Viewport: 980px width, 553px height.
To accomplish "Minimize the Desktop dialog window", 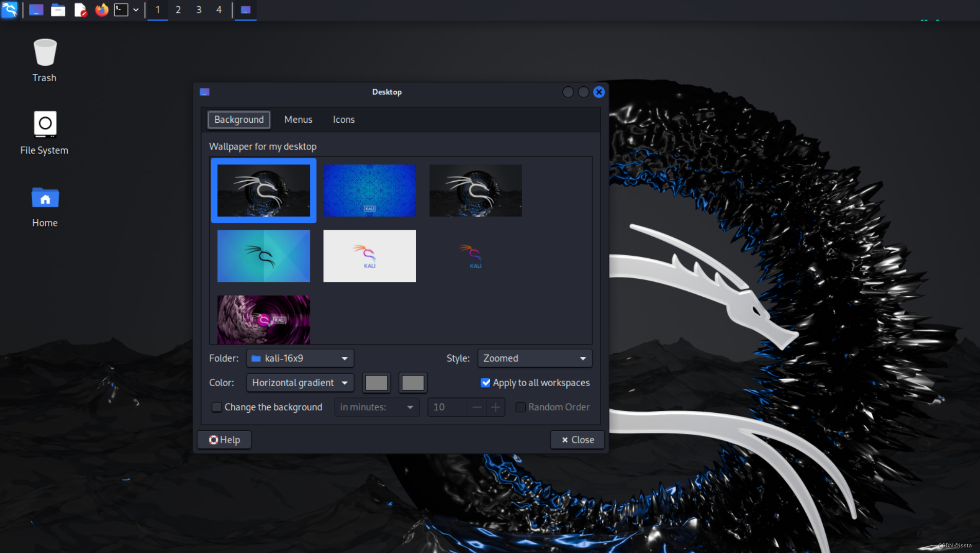I will [568, 92].
